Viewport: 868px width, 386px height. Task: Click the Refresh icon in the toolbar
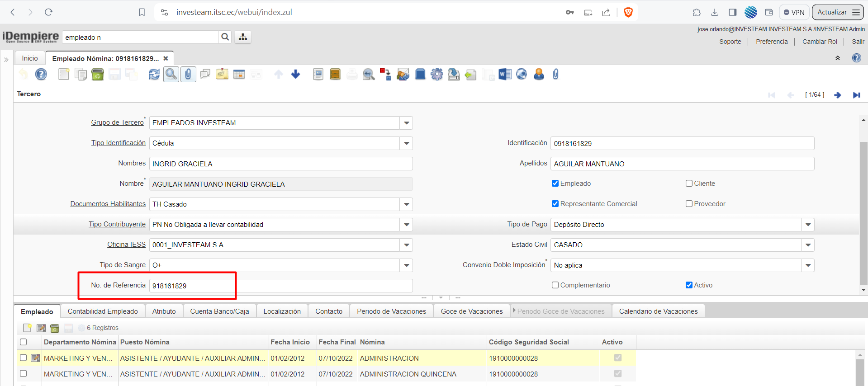point(154,74)
